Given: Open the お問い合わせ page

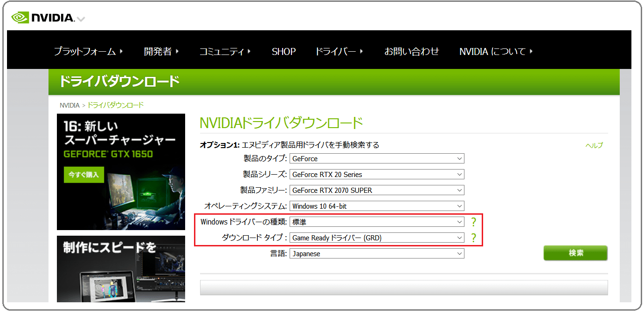Looking at the screenshot, I should click(411, 51).
